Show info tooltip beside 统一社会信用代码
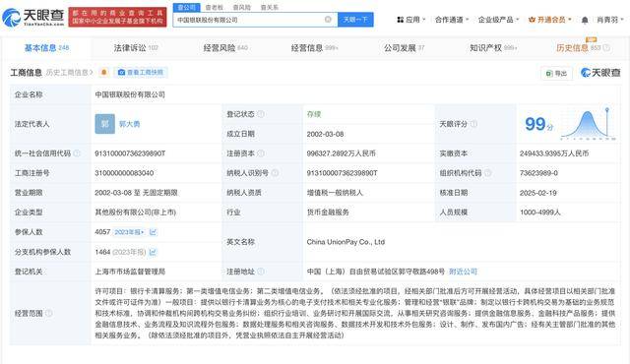The image size is (630, 364). 77,153
